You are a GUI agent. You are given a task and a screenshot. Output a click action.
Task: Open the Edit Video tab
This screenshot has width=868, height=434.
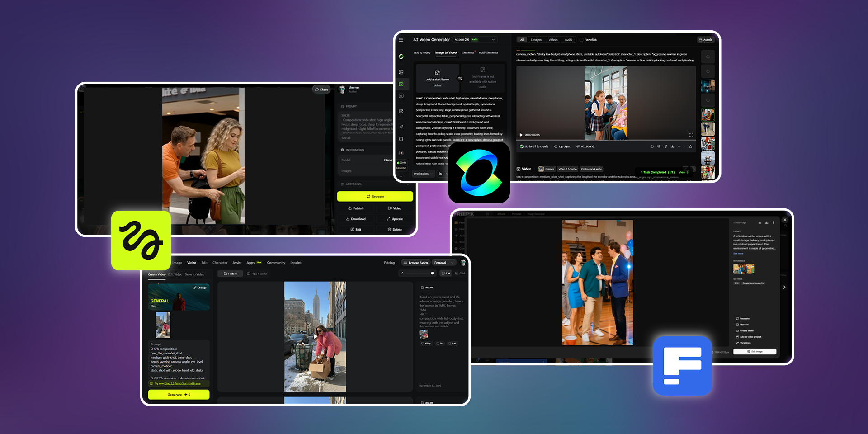click(x=175, y=274)
